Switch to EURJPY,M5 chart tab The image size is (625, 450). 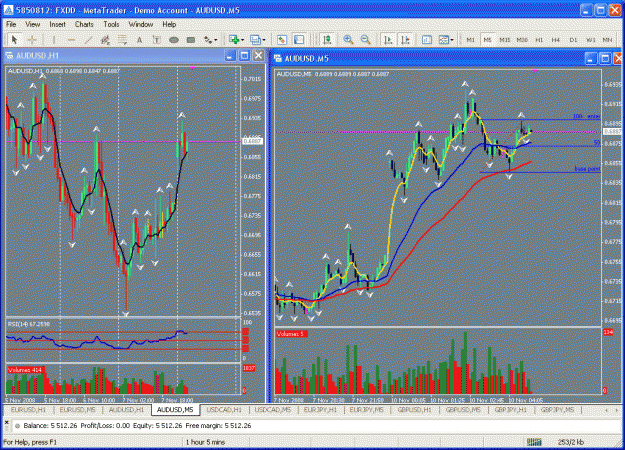tap(366, 410)
